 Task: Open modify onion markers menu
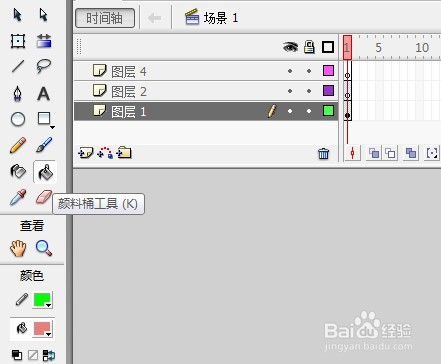pos(432,153)
